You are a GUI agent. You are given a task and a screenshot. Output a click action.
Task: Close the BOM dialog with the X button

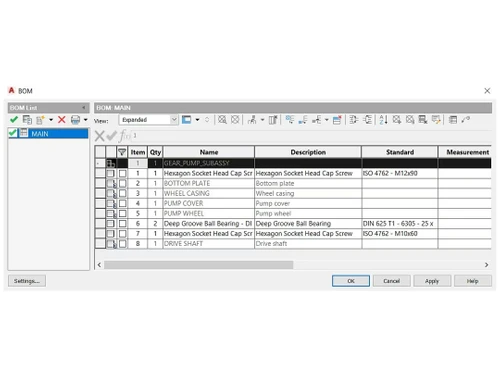487,91
